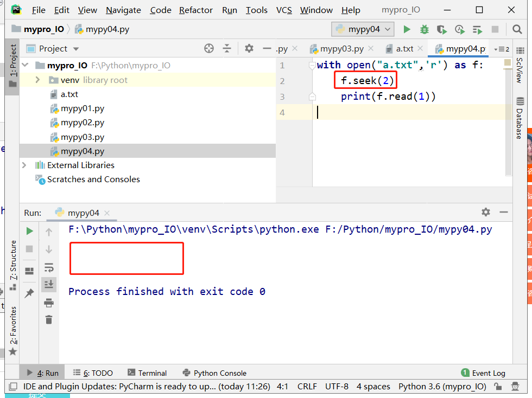This screenshot has width=532, height=398.
Task: Open the Terminal tool window
Action: pyautogui.click(x=147, y=373)
